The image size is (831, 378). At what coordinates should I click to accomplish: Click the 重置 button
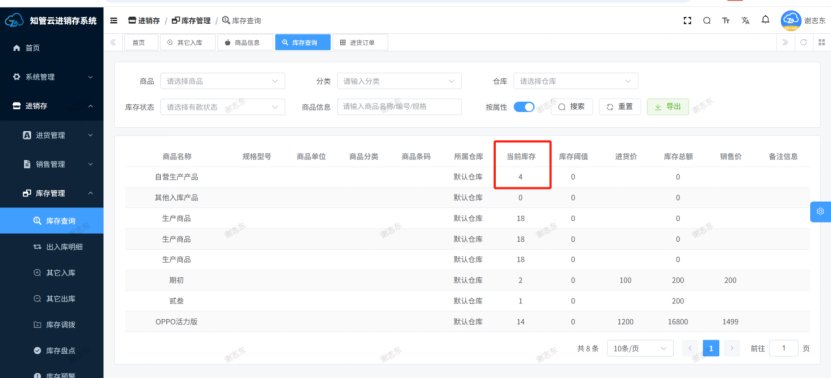point(620,107)
